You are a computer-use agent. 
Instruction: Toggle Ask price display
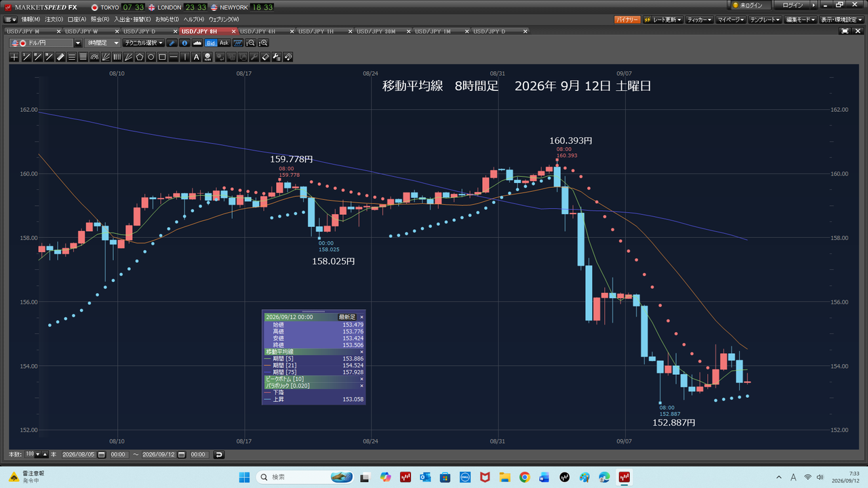pyautogui.click(x=224, y=43)
